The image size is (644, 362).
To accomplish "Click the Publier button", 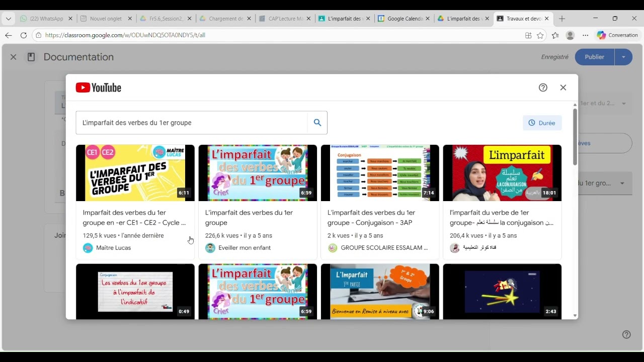I will tap(594, 57).
